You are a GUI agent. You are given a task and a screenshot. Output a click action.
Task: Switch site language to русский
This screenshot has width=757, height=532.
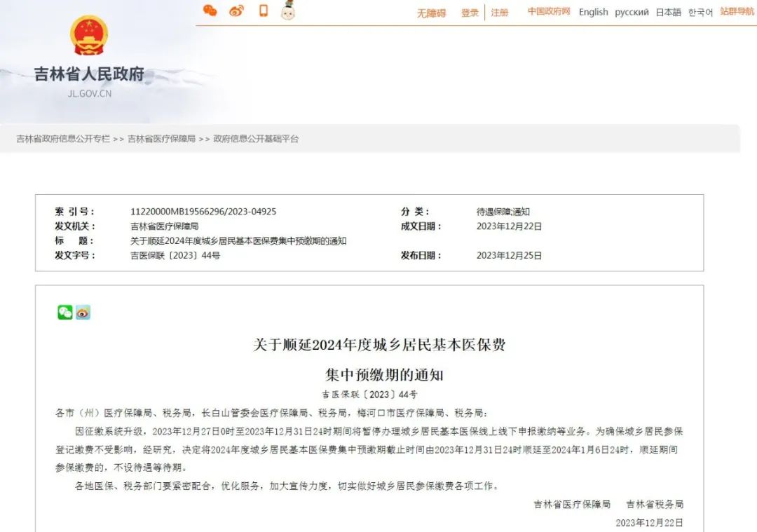(632, 12)
